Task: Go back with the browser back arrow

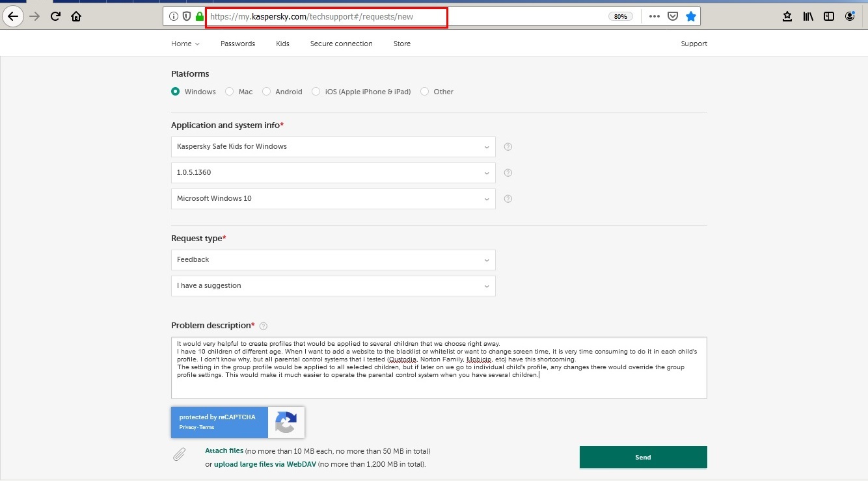Action: (13, 16)
